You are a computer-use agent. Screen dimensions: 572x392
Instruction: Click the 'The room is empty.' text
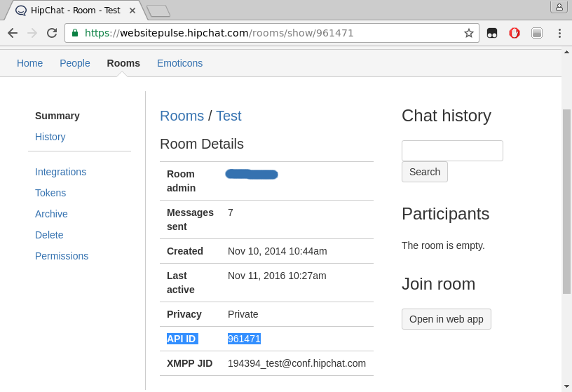click(443, 245)
